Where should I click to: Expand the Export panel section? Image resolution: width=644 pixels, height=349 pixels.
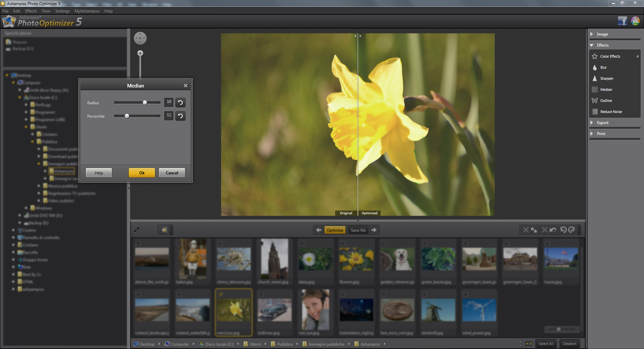602,123
